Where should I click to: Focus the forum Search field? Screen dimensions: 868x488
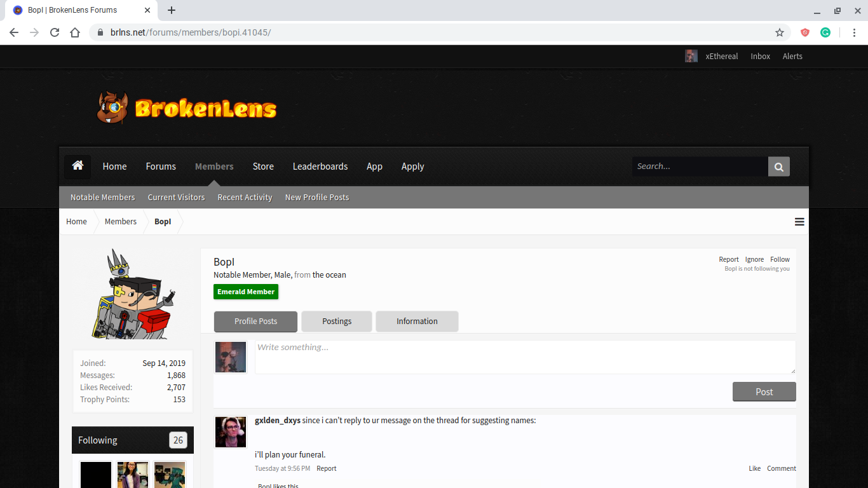tap(700, 166)
